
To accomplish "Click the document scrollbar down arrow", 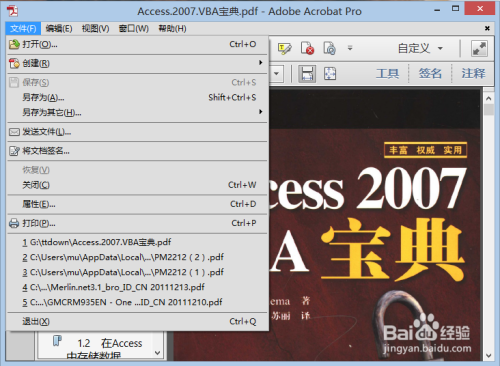I will click(x=489, y=356).
